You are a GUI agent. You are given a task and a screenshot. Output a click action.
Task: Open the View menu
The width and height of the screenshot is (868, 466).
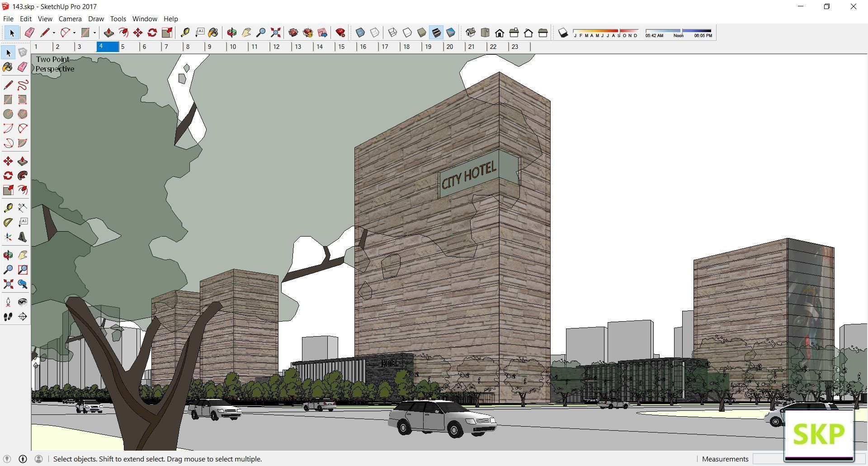click(x=45, y=19)
